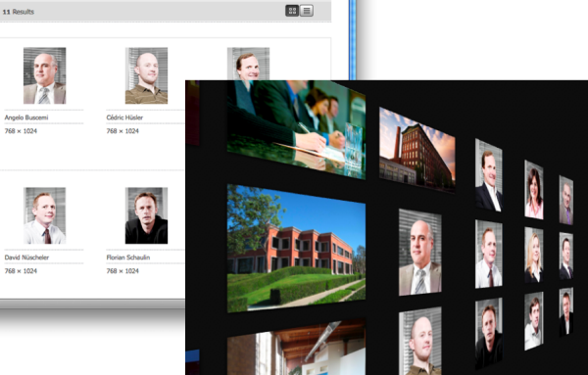
Task: Select Florian Schaulin portrait thumbnail
Action: pos(146,215)
